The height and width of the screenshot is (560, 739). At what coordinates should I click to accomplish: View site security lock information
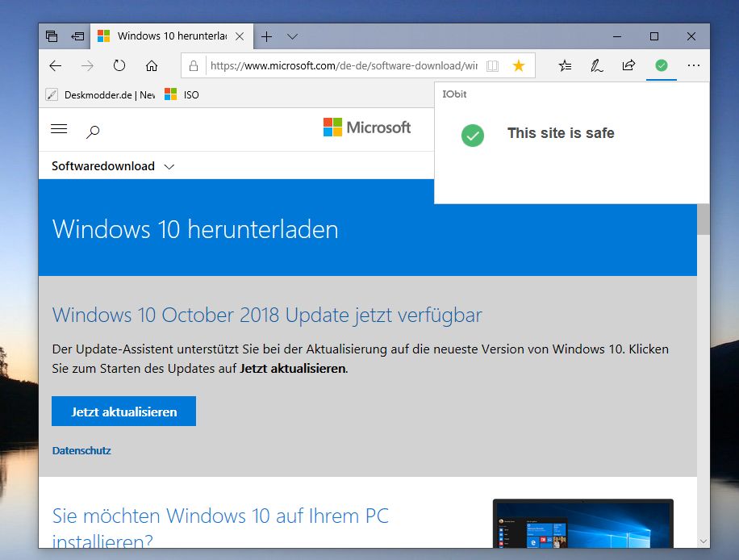coord(194,65)
